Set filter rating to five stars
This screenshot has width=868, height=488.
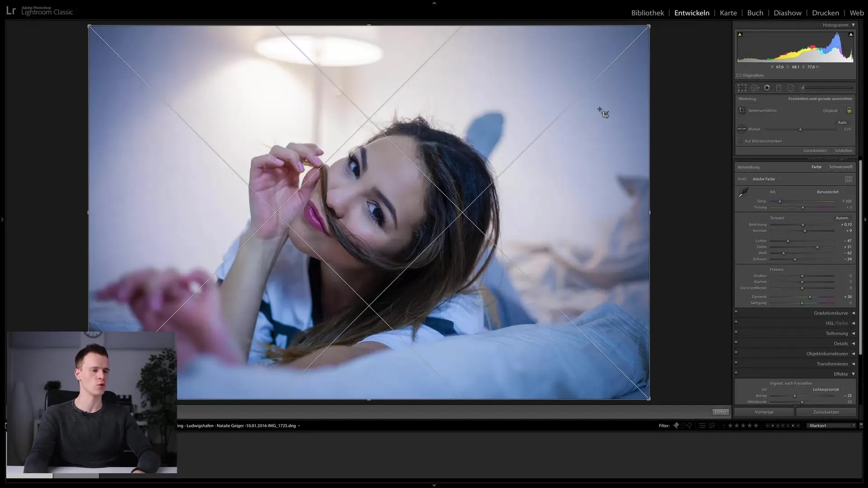pyautogui.click(x=756, y=426)
